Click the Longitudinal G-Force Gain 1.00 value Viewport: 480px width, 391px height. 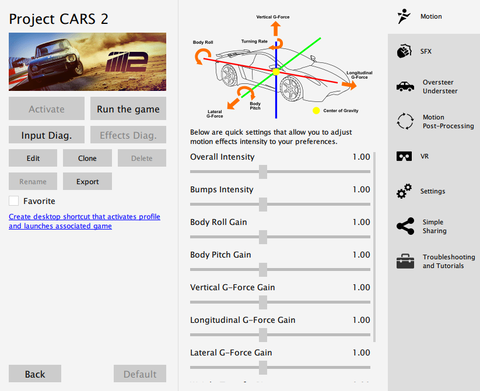[x=361, y=320]
